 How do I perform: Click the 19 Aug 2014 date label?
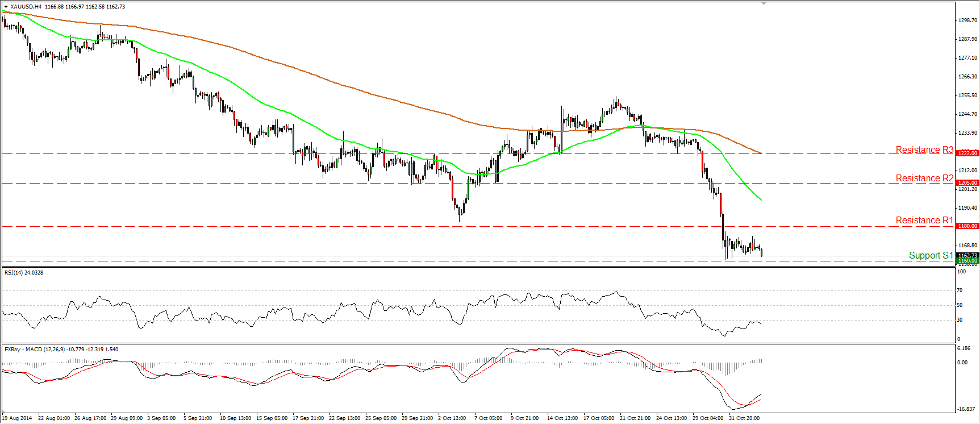(17, 418)
